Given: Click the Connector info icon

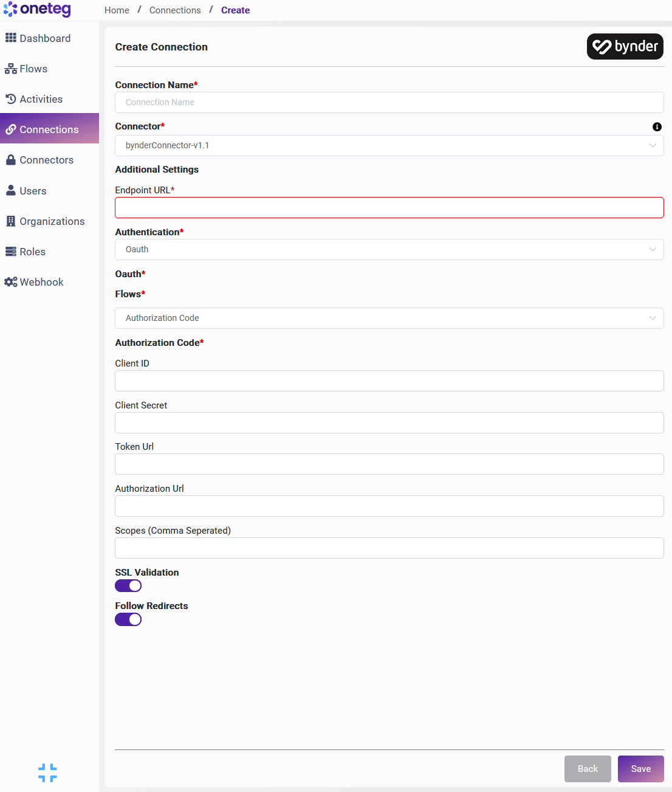Looking at the screenshot, I should pyautogui.click(x=657, y=126).
